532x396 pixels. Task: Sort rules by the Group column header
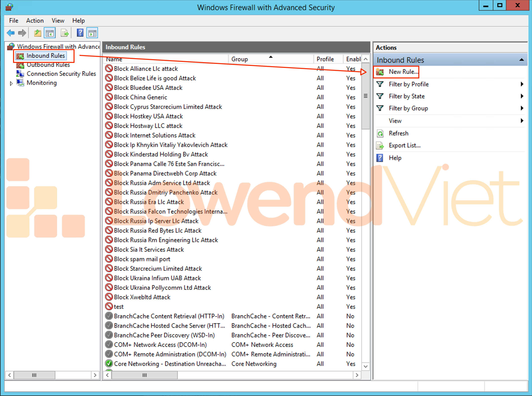(x=240, y=59)
